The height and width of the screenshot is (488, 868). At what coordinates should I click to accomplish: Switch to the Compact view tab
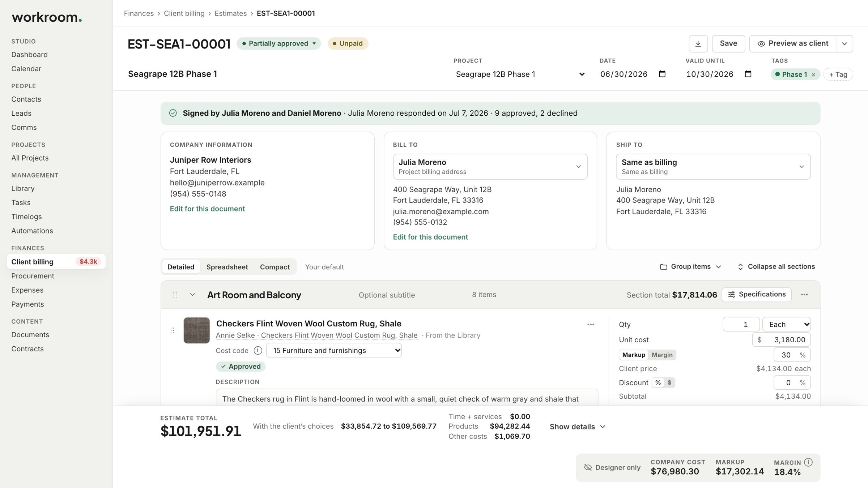(x=275, y=267)
